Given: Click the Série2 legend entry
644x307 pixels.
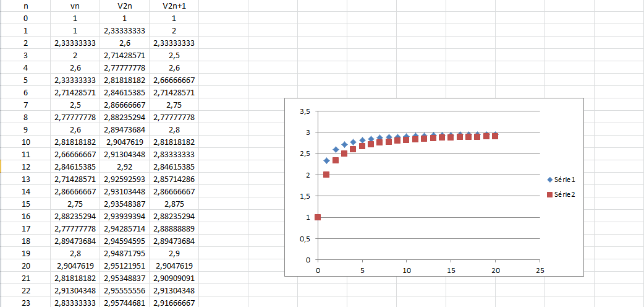Looking at the screenshot, I should tap(562, 194).
